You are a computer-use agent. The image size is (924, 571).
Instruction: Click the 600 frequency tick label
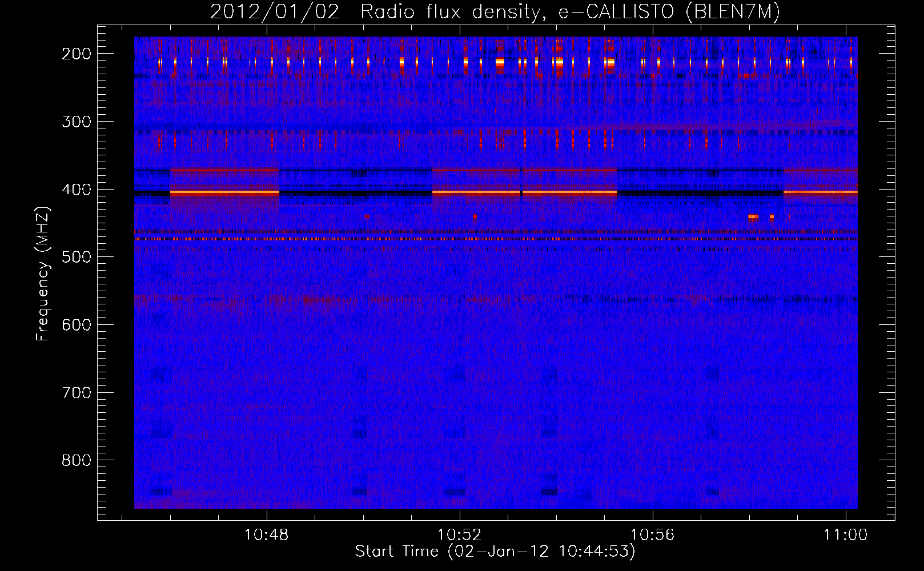point(77,325)
